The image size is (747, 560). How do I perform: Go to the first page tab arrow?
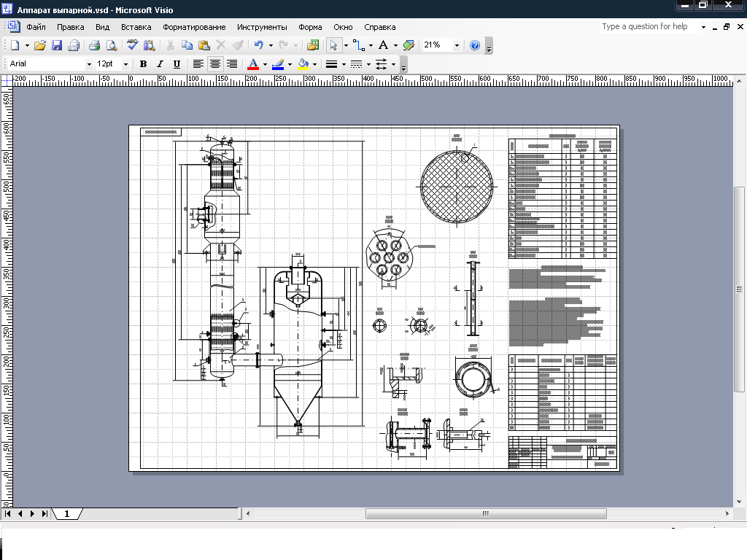click(7, 514)
